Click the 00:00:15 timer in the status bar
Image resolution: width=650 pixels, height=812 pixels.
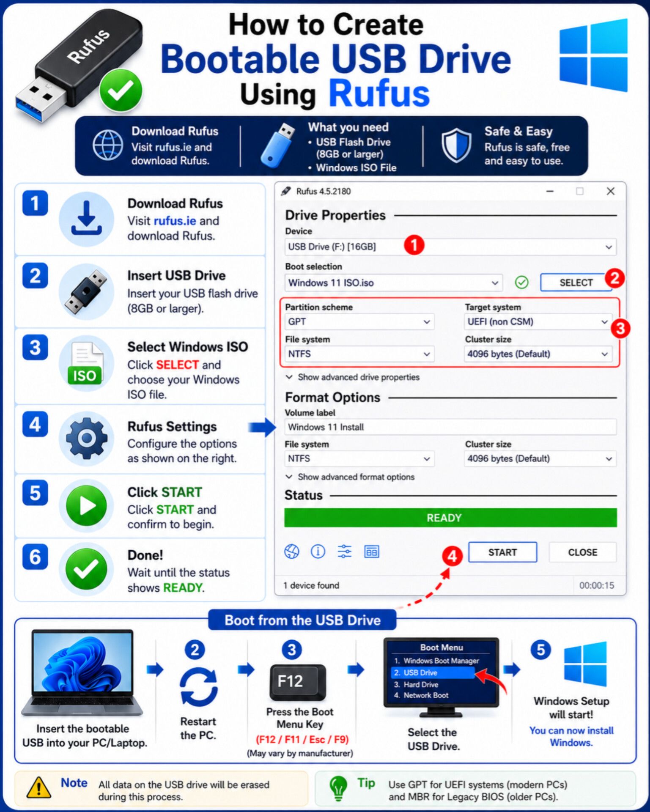[597, 585]
